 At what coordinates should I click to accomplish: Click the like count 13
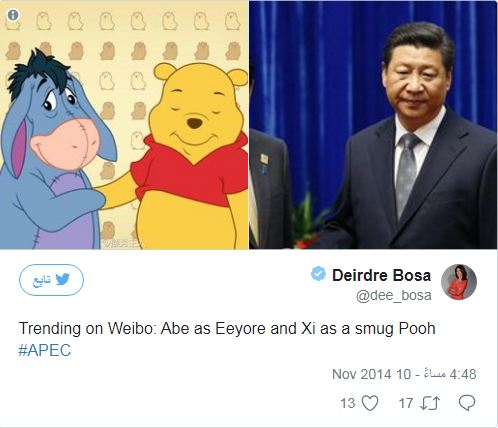(348, 403)
